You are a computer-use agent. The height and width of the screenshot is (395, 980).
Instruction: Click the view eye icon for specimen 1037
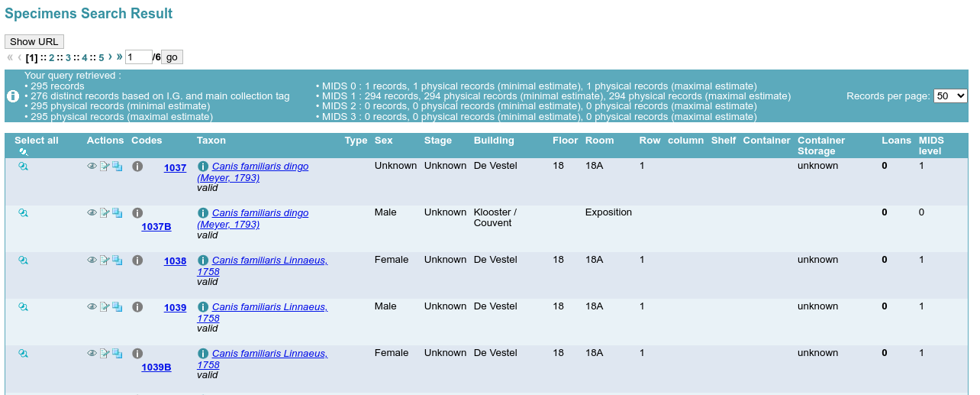pos(92,166)
